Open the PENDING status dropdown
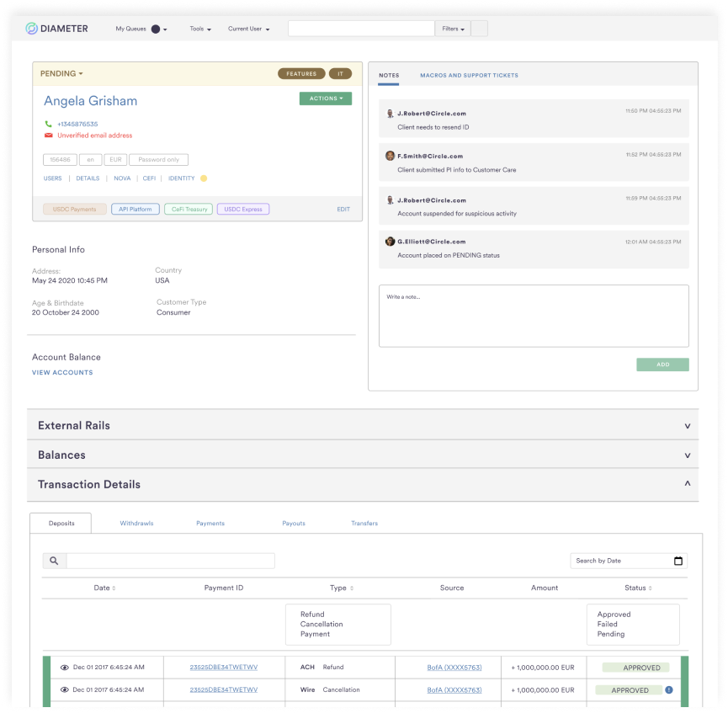 [61, 74]
